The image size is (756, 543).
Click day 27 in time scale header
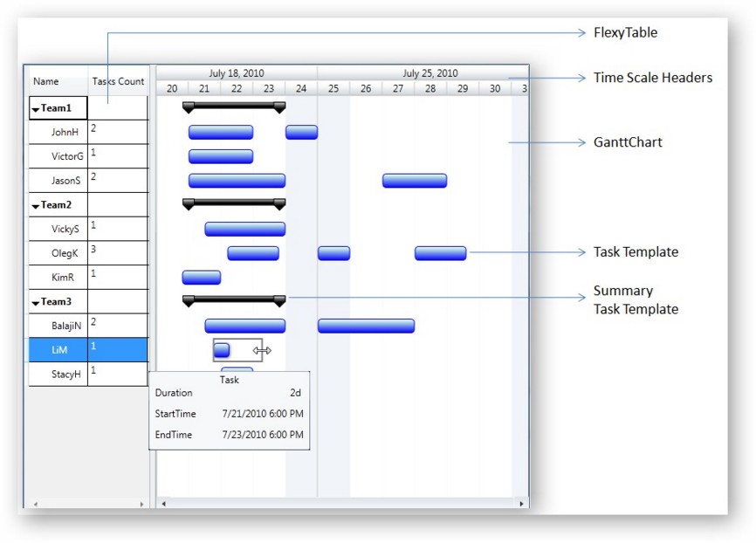[x=398, y=88]
